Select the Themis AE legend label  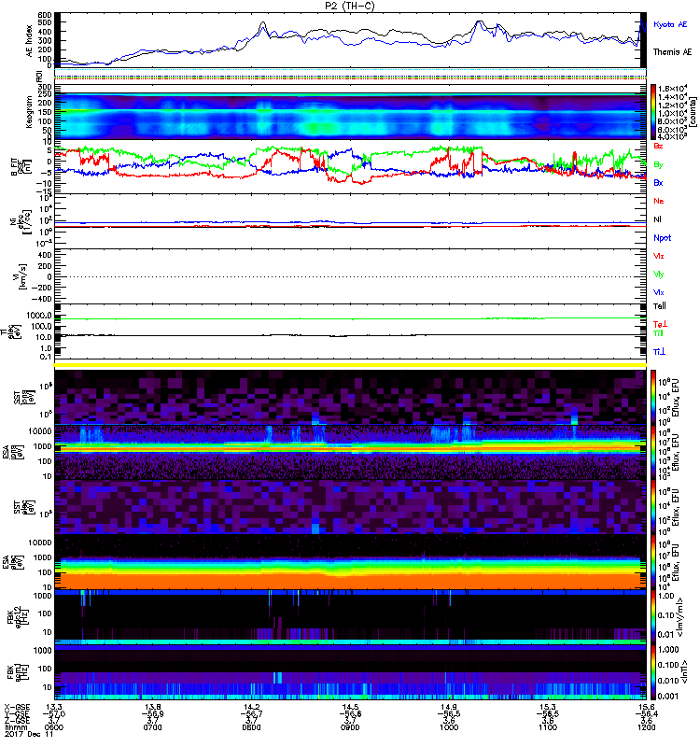[x=672, y=52]
